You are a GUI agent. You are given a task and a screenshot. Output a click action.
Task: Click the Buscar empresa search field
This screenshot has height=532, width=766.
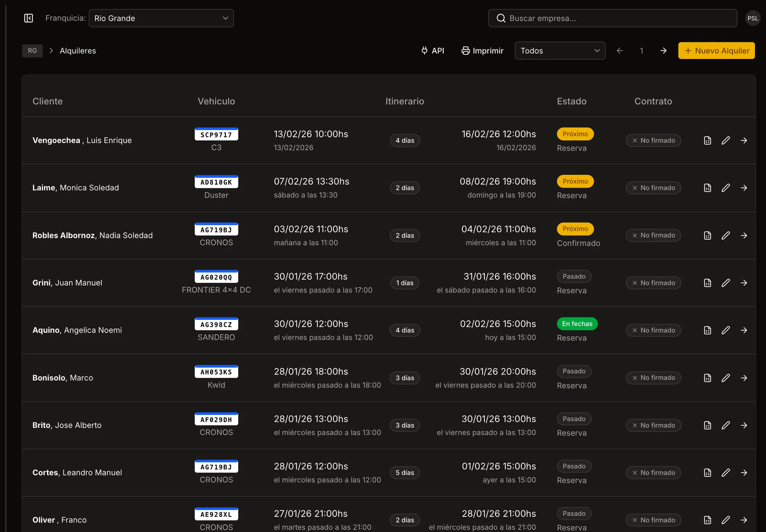tap(612, 18)
